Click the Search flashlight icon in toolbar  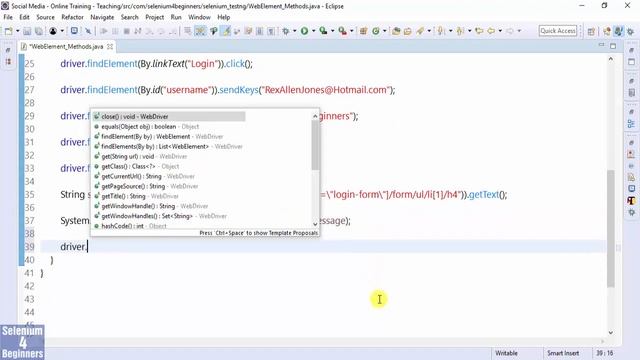pyautogui.click(x=420, y=31)
